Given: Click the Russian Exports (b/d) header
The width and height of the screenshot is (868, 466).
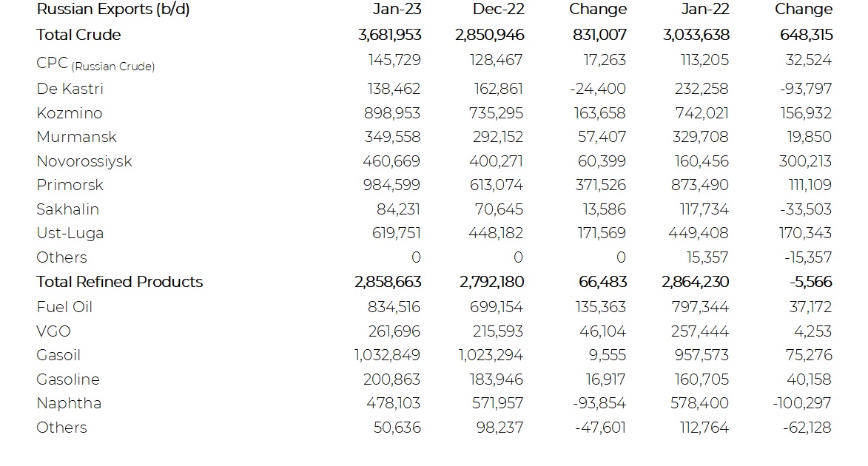Looking at the screenshot, I should [x=113, y=10].
